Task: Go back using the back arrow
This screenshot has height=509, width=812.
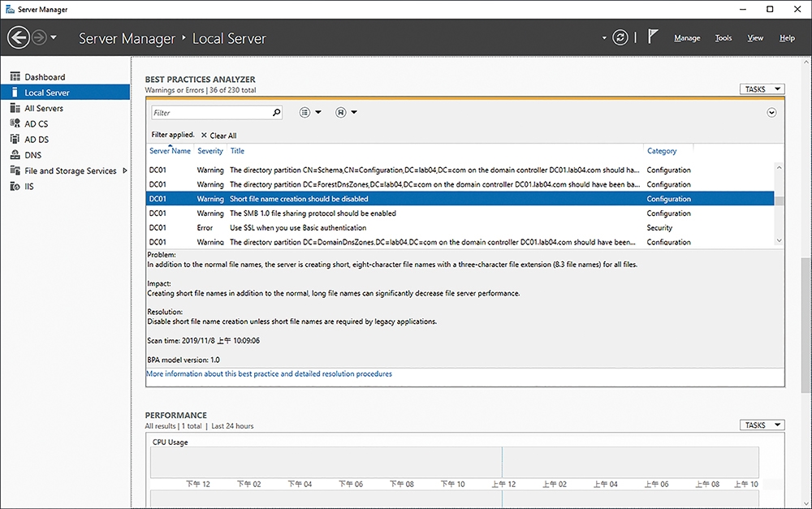Action: click(x=18, y=38)
